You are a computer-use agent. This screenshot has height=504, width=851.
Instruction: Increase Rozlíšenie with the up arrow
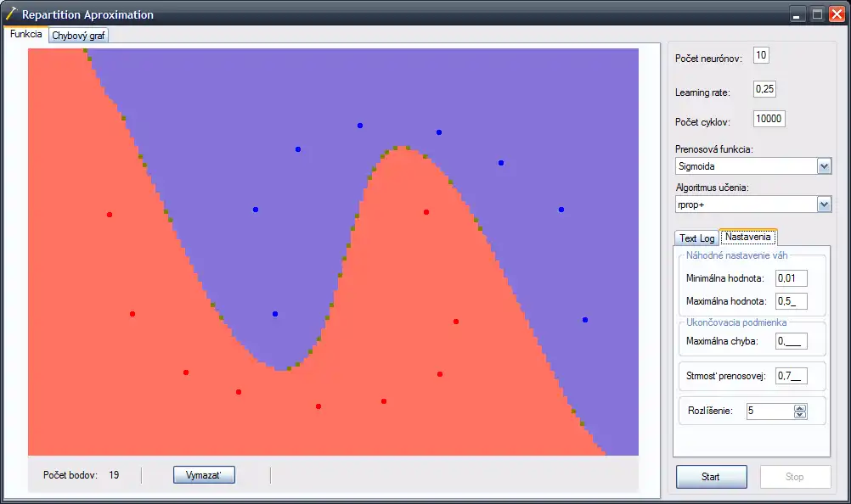tap(799, 408)
